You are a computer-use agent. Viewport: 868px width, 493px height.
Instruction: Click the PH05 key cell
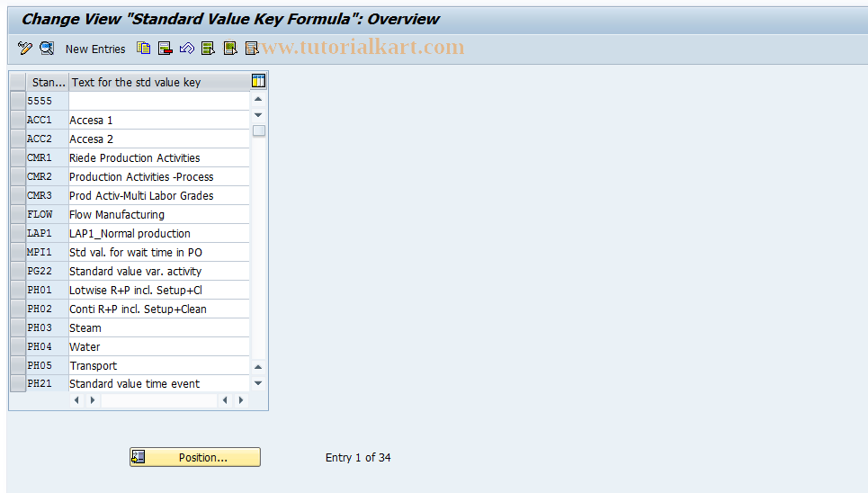[x=47, y=365]
